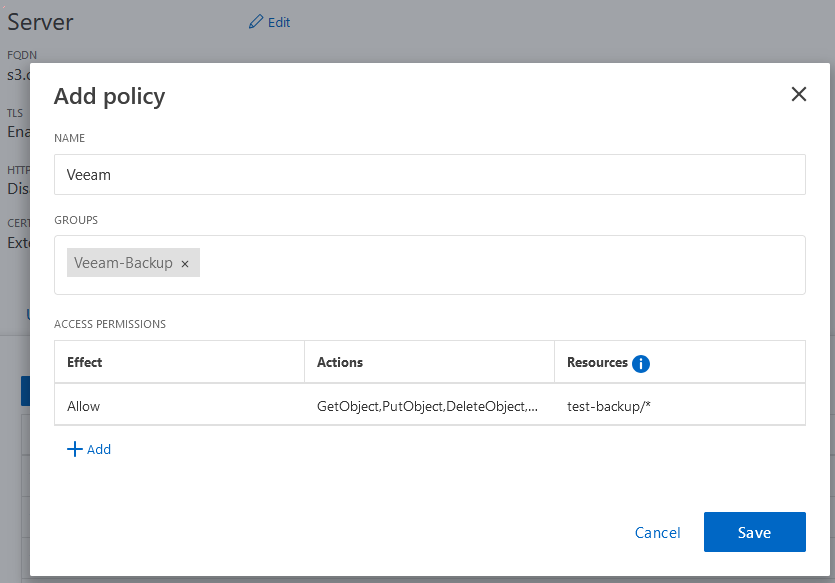Cancel the Add policy dialog
The image size is (835, 583).
point(657,532)
